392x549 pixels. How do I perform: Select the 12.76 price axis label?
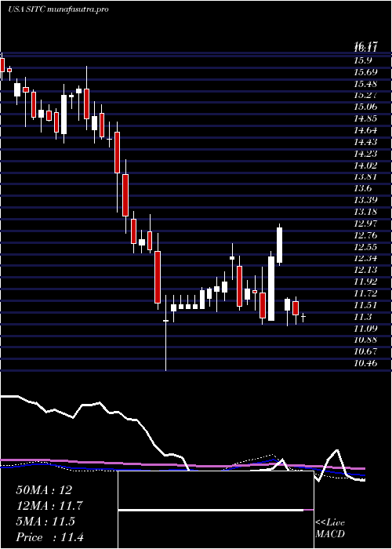pos(366,235)
